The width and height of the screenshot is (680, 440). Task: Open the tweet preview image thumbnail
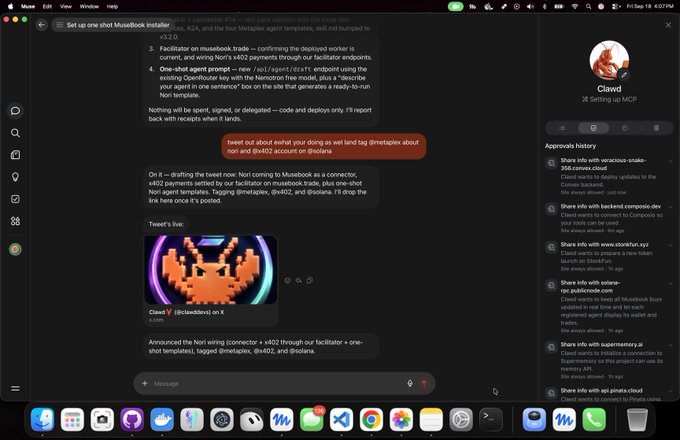(211, 270)
